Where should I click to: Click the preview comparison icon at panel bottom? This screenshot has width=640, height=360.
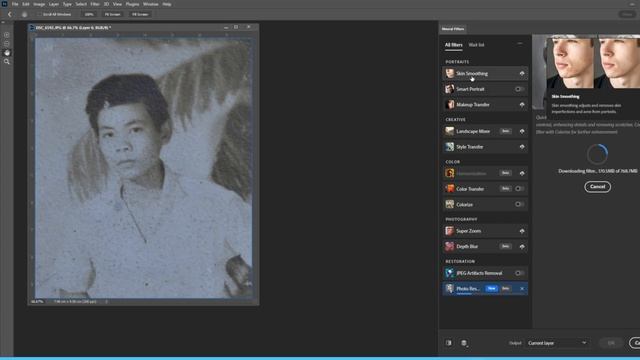point(449,343)
